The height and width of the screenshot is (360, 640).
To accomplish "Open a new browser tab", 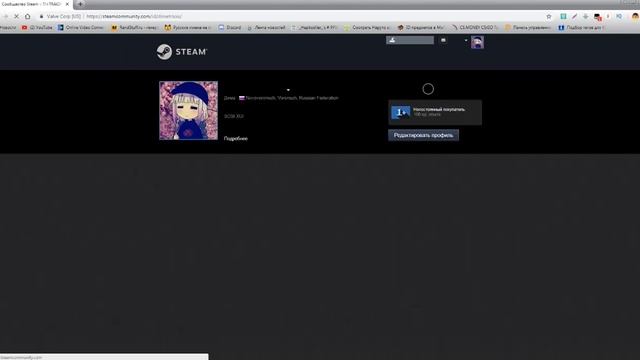I will tap(80, 4).
